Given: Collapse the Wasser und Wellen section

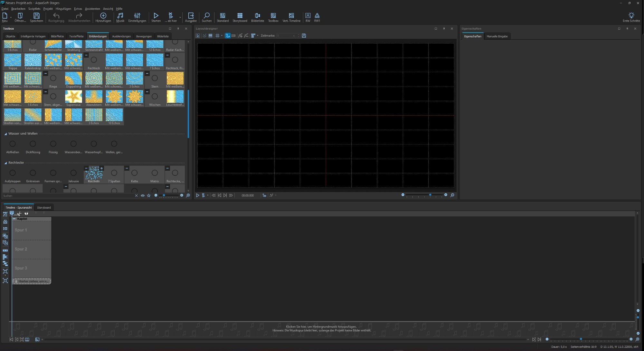Looking at the screenshot, I should [5, 134].
